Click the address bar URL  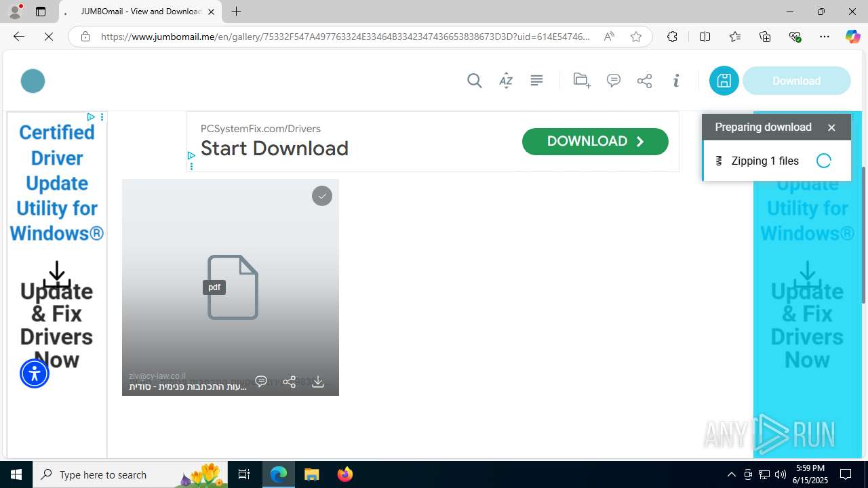coord(346,37)
